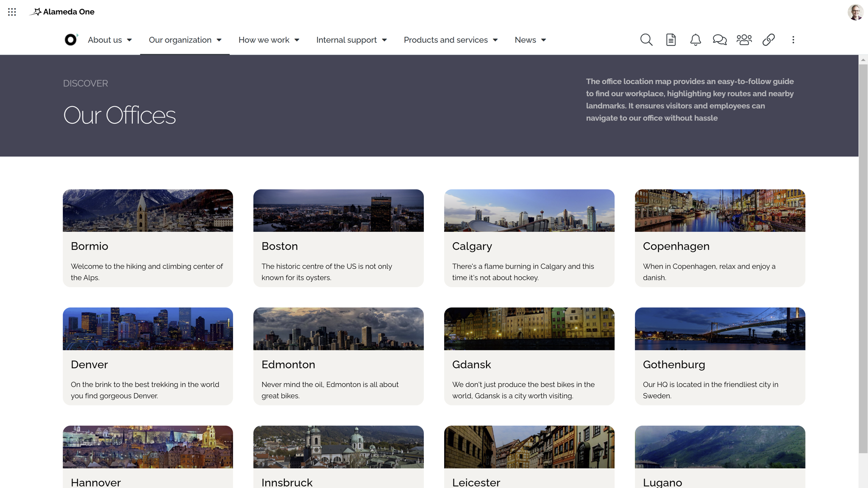Open the search magnifier icon
Viewport: 868px width, 488px height.
(646, 40)
